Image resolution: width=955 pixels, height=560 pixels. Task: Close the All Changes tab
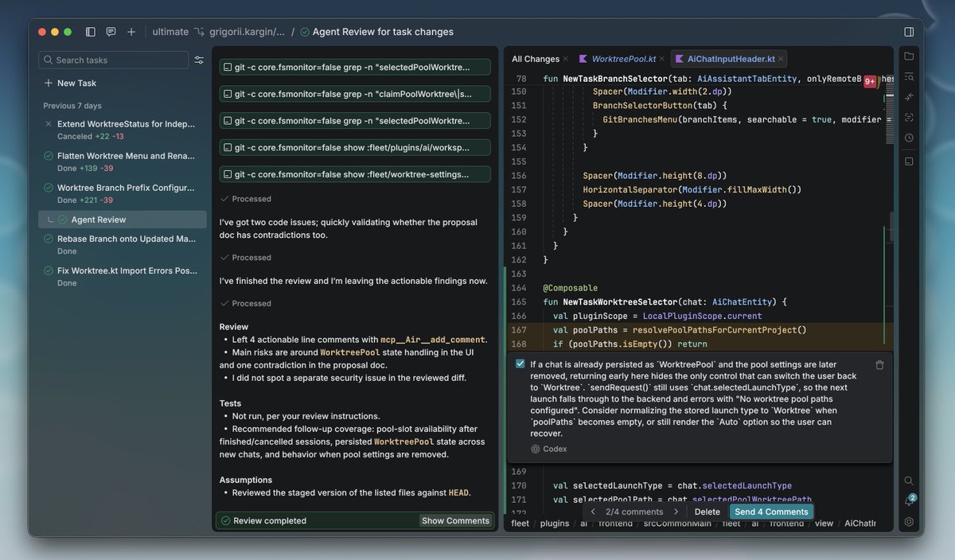coord(566,59)
